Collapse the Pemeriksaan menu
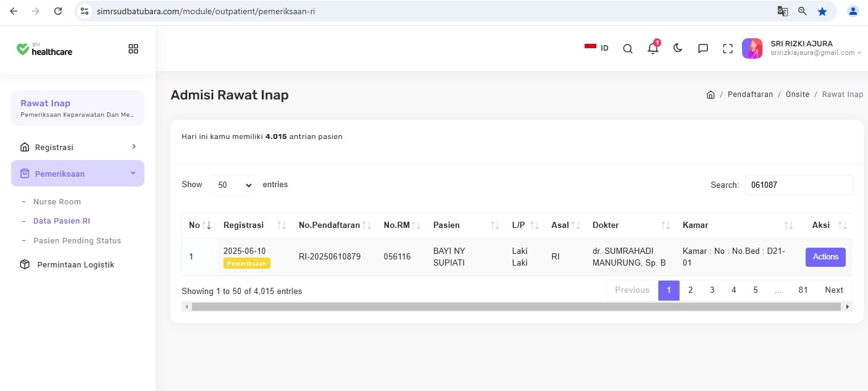The image size is (868, 391). (x=78, y=174)
